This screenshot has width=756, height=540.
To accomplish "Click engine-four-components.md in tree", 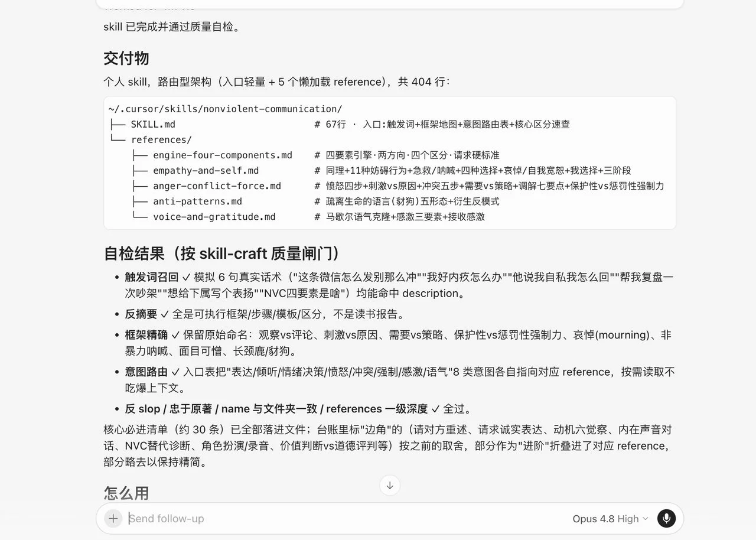I will click(223, 155).
